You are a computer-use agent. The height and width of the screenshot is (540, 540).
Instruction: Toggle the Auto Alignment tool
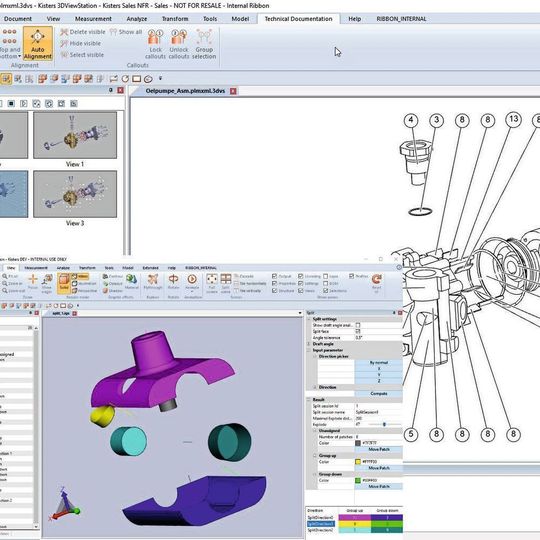[x=38, y=43]
